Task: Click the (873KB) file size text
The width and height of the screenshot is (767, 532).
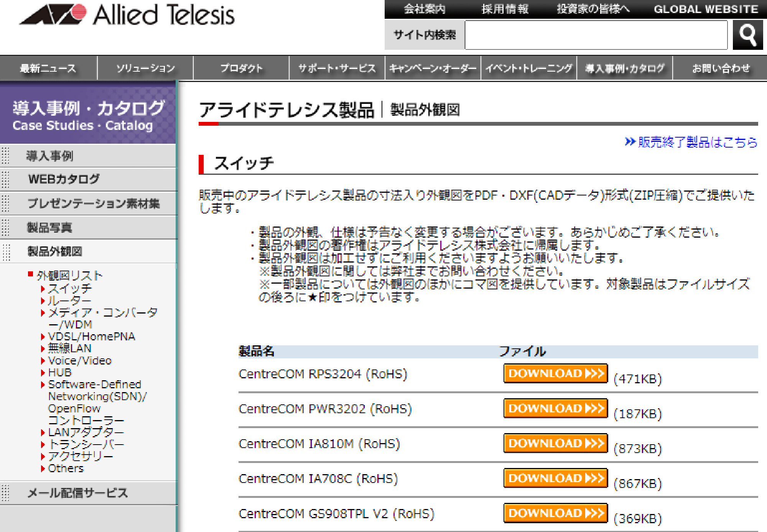Action: [638, 448]
